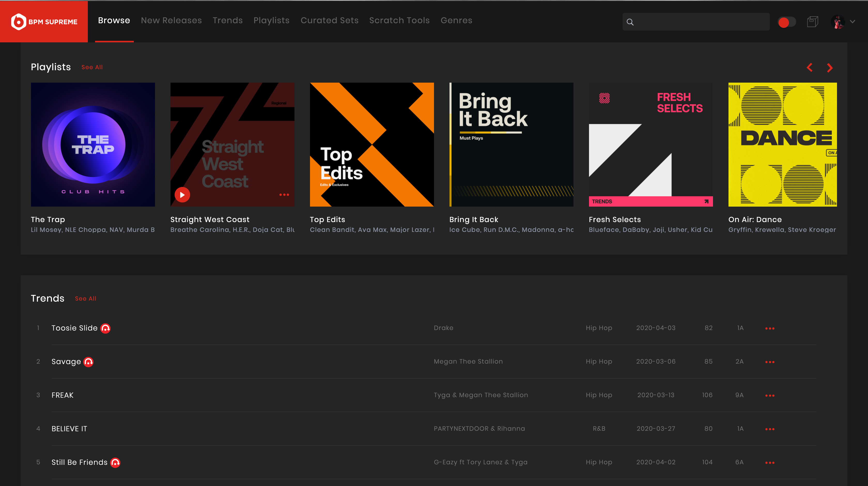
Task: Open Straight West Coast three-dot options
Action: (x=284, y=195)
